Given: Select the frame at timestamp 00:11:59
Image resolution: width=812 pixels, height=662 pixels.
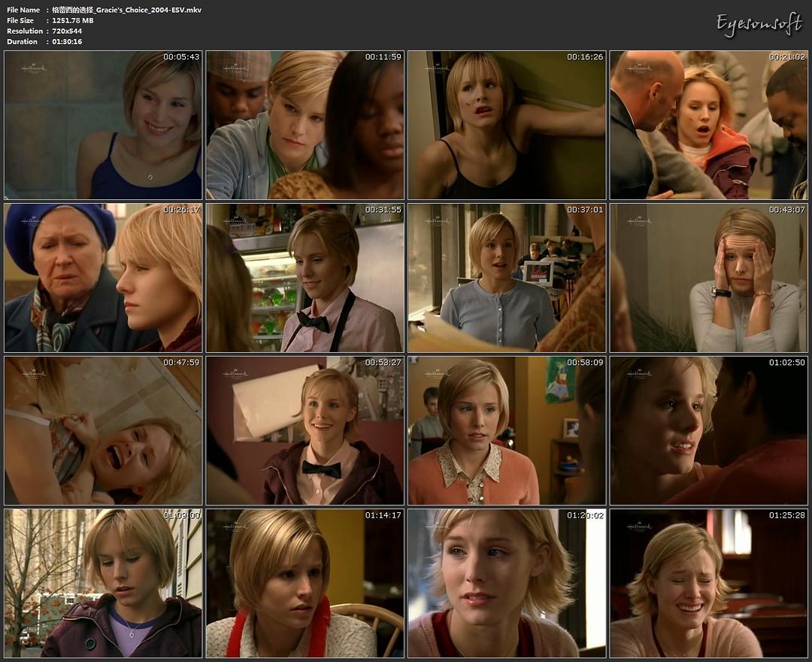Looking at the screenshot, I should point(304,125).
